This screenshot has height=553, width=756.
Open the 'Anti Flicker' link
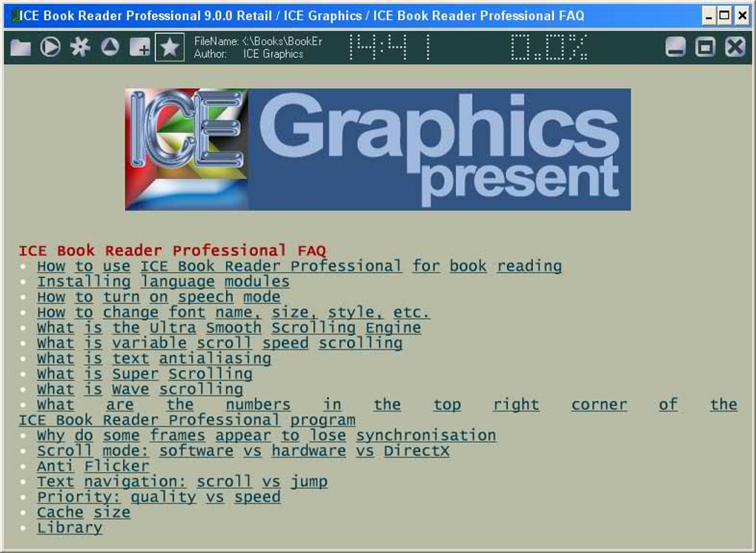point(93,467)
